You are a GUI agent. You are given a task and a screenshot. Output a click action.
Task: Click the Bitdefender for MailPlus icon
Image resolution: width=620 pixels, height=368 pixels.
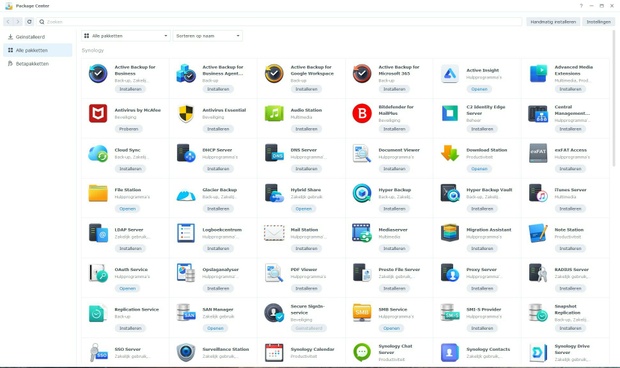point(362,113)
